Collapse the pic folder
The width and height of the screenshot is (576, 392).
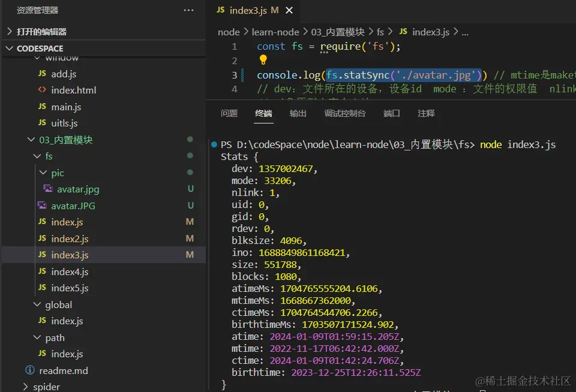pos(43,173)
